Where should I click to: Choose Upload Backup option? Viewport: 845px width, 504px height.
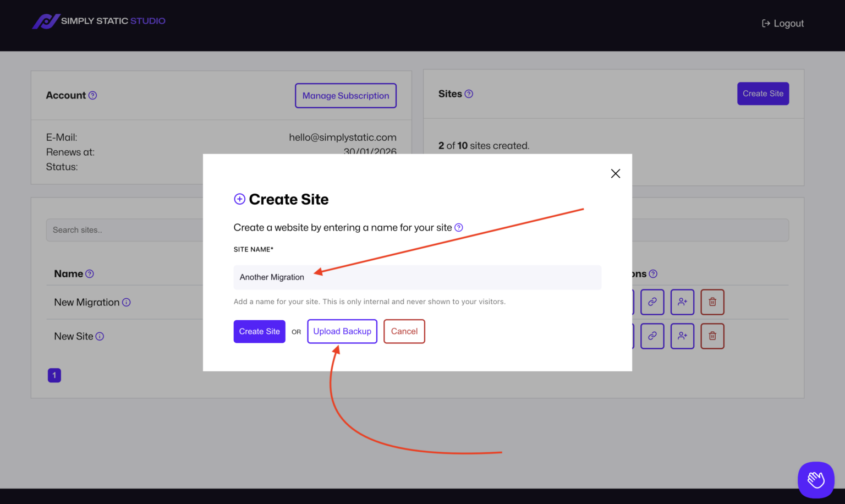coord(342,331)
